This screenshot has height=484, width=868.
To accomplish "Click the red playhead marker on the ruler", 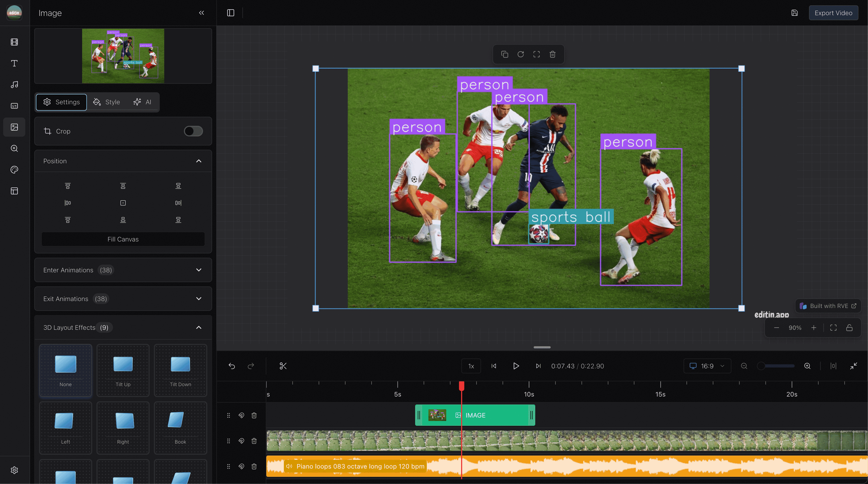I will pos(462,386).
